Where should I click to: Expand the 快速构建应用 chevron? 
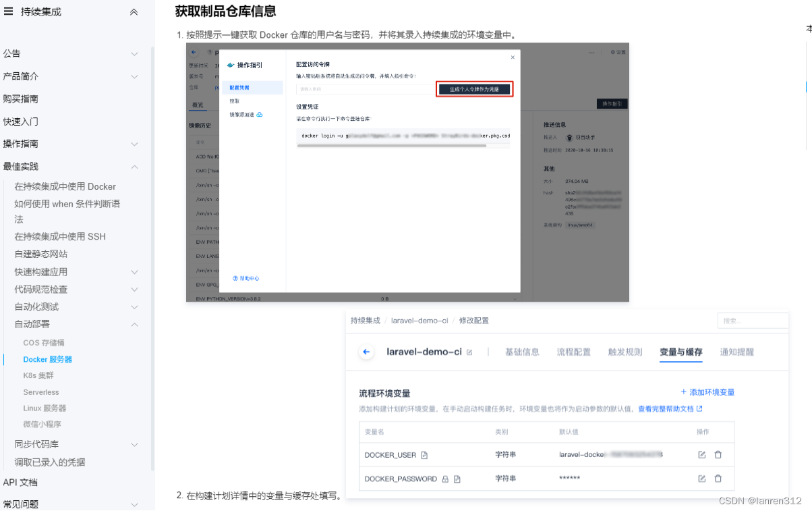(134, 272)
